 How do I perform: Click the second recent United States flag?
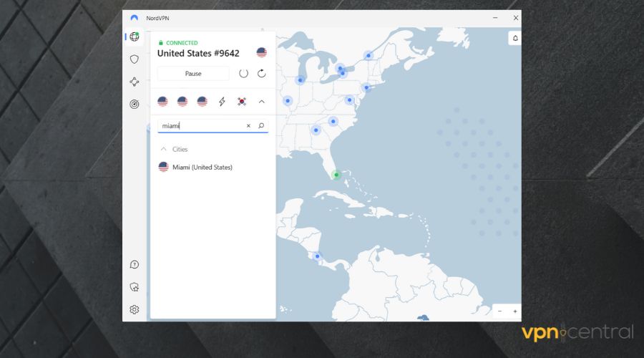click(x=182, y=102)
